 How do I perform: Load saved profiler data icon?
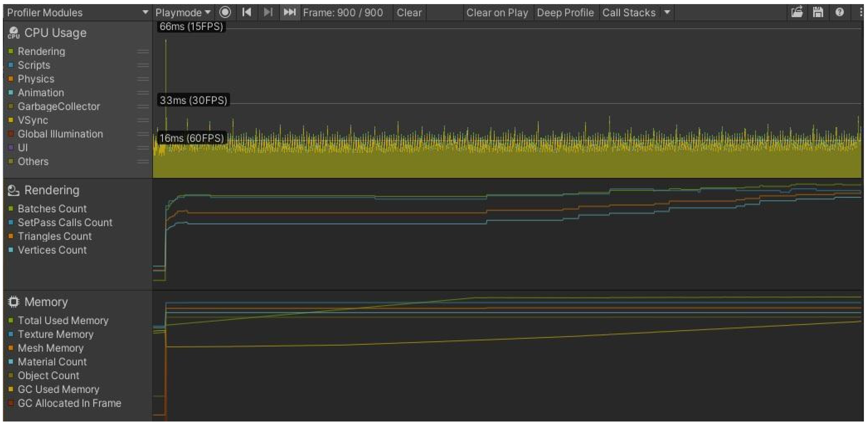pos(797,12)
